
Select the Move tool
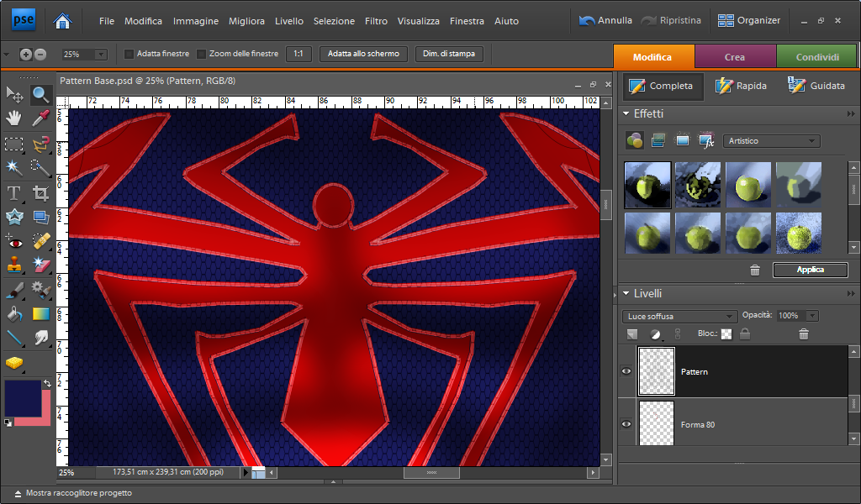(14, 95)
